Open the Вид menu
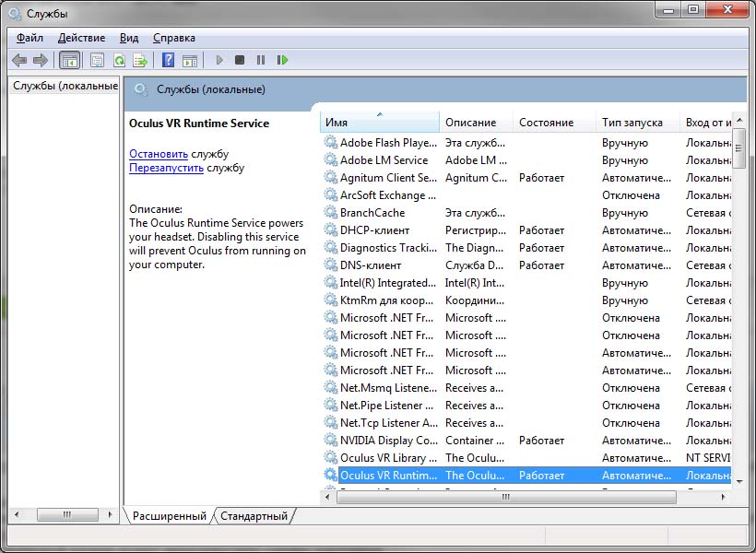The height and width of the screenshot is (553, 756). point(129,38)
